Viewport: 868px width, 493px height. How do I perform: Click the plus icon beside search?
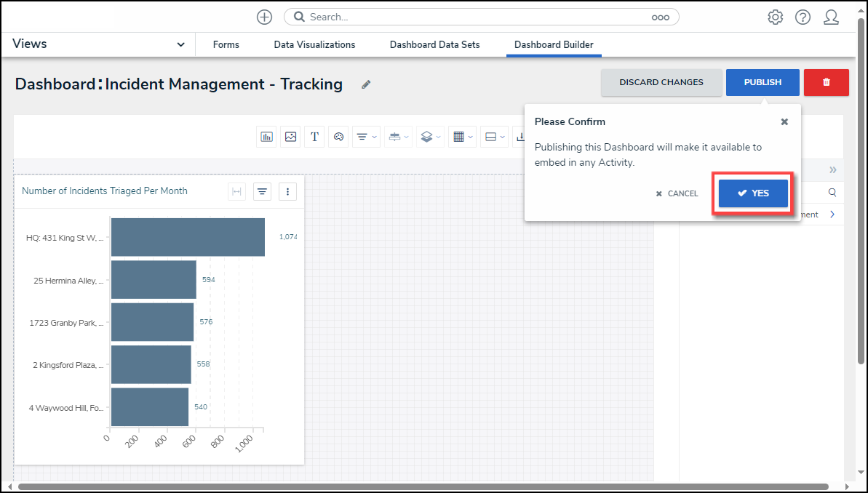[265, 17]
